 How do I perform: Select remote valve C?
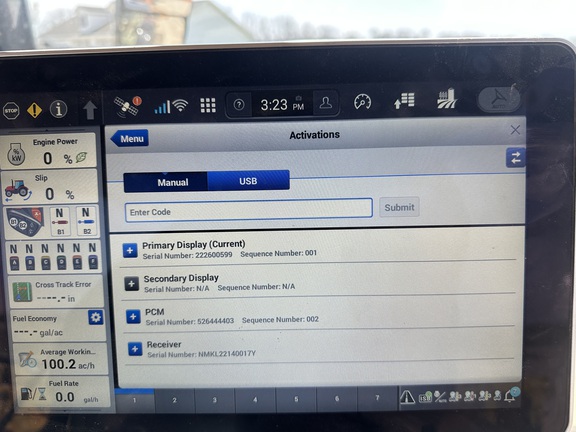click(x=45, y=257)
